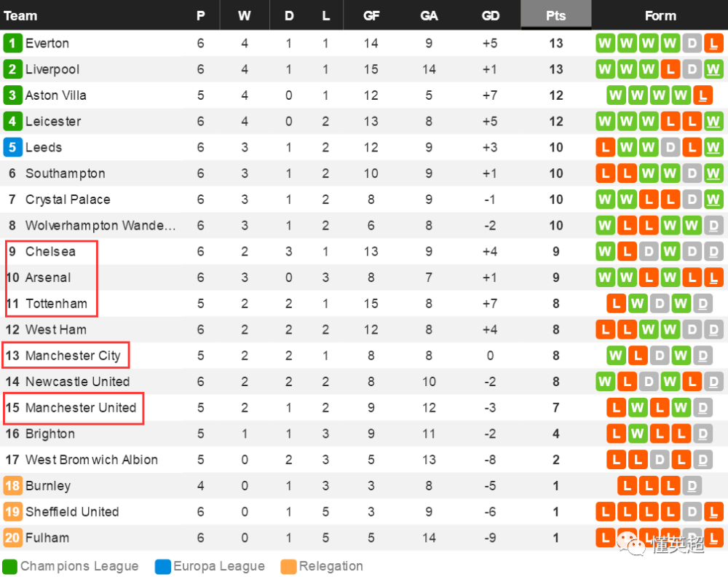Click the Team column header
The width and height of the screenshot is (728, 577).
[20, 15]
